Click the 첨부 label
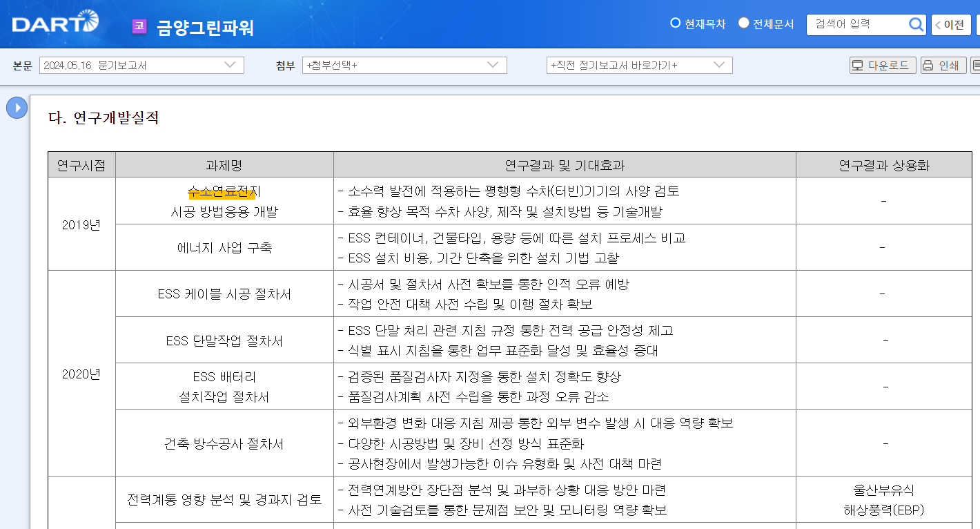 click(x=285, y=66)
